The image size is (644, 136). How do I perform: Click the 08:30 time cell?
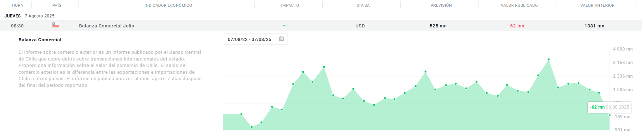[x=17, y=26]
